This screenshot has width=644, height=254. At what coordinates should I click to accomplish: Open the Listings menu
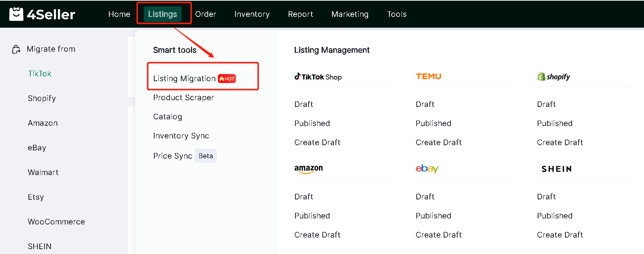[162, 14]
